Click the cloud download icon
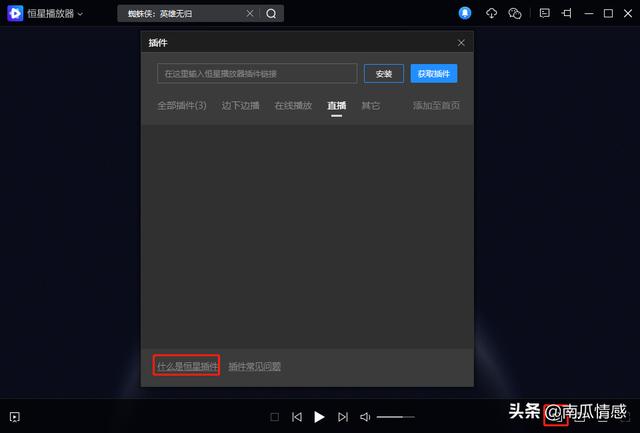The image size is (640, 433). coord(491,13)
